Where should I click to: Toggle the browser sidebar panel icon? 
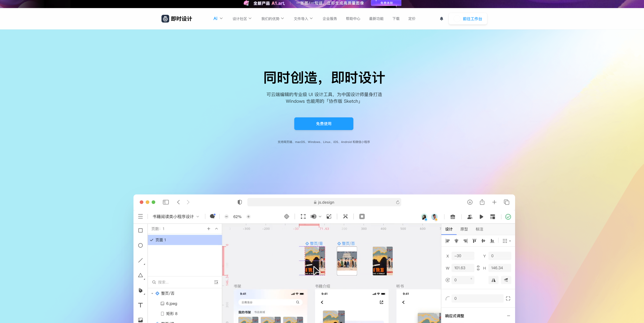point(166,202)
